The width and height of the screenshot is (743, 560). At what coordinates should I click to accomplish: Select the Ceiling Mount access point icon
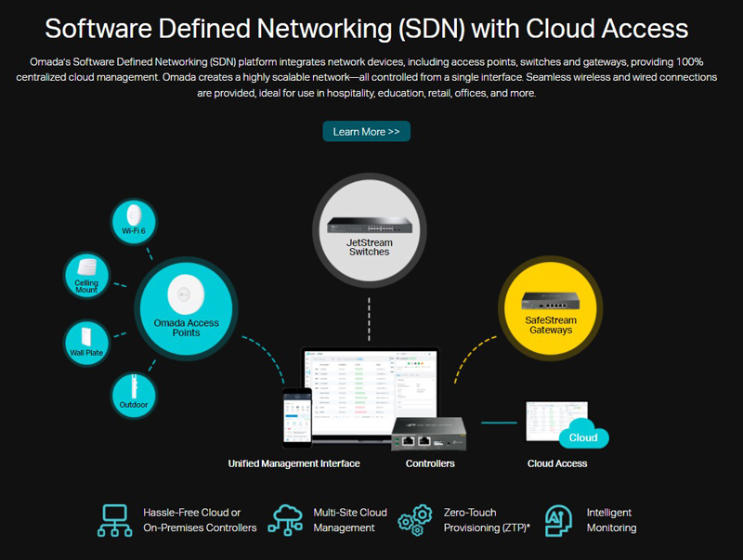(x=86, y=276)
